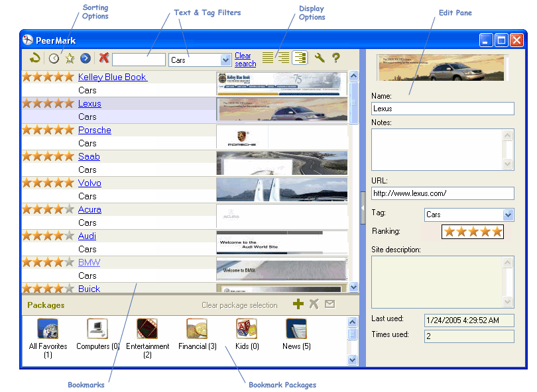
Task: Click Clear package selection text
Action: pyautogui.click(x=239, y=305)
